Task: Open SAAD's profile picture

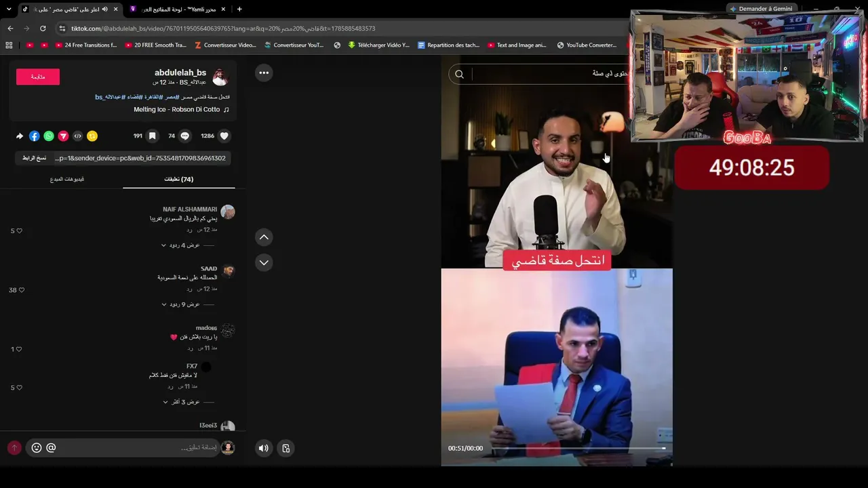Action: pos(228,271)
